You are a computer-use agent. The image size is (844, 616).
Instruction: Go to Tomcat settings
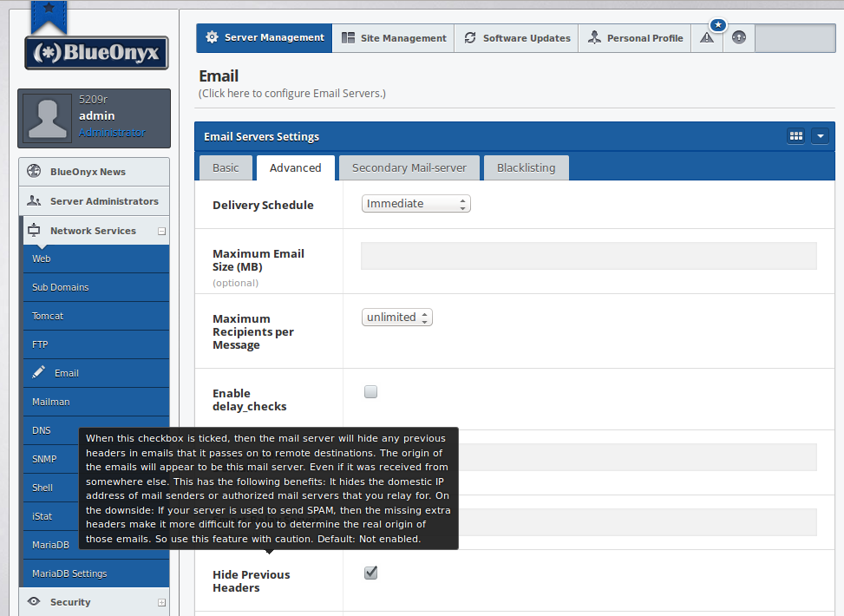coord(96,316)
